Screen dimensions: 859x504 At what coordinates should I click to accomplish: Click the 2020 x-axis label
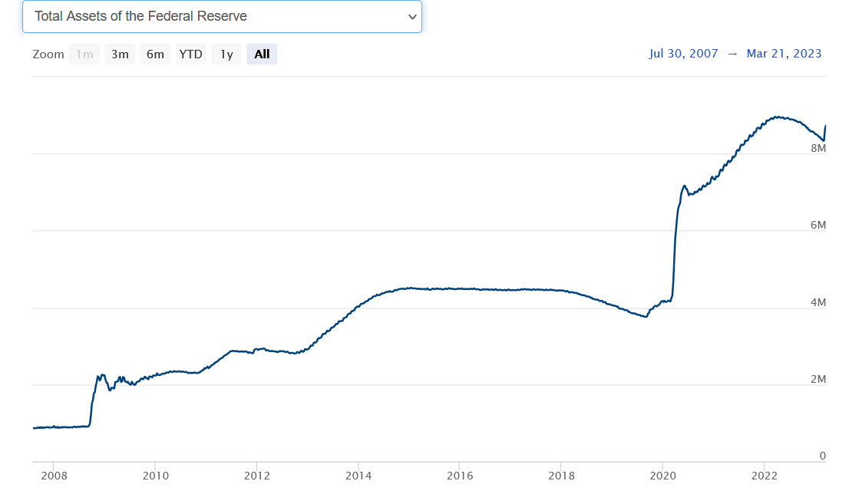coord(663,476)
